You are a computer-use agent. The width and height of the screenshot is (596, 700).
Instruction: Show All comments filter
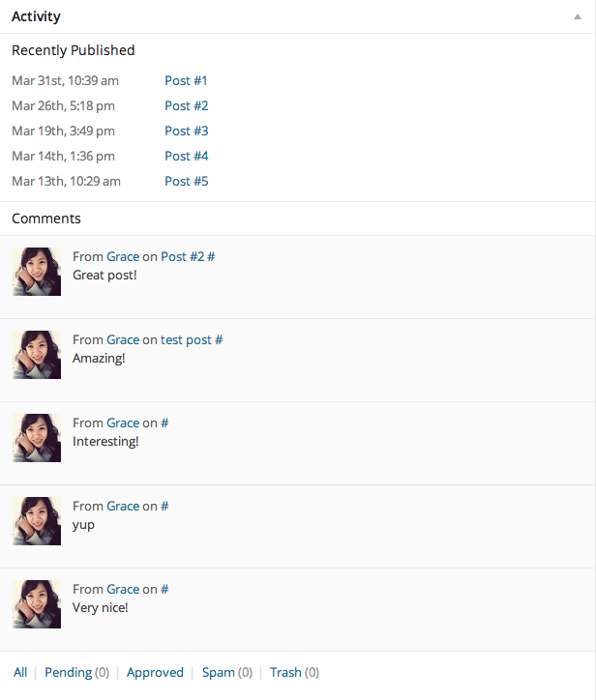pyautogui.click(x=20, y=672)
